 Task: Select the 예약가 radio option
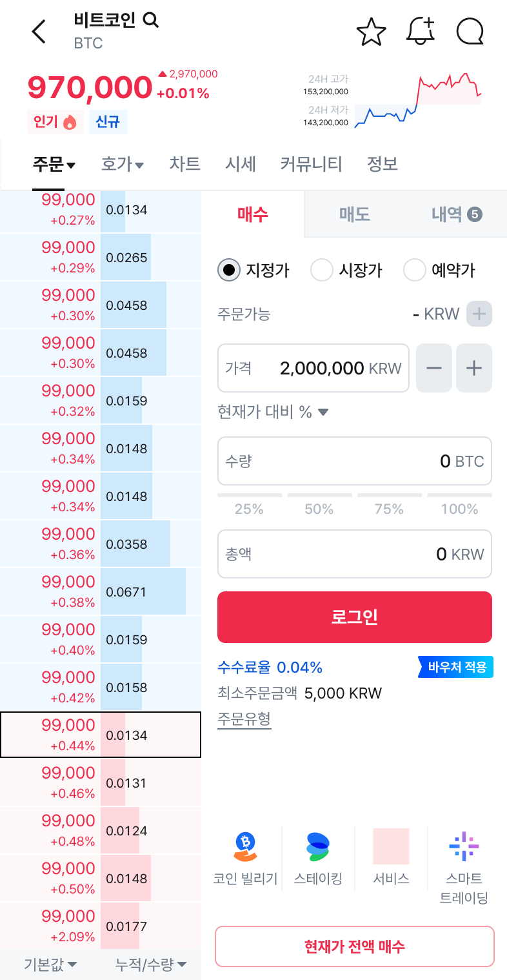click(x=439, y=270)
